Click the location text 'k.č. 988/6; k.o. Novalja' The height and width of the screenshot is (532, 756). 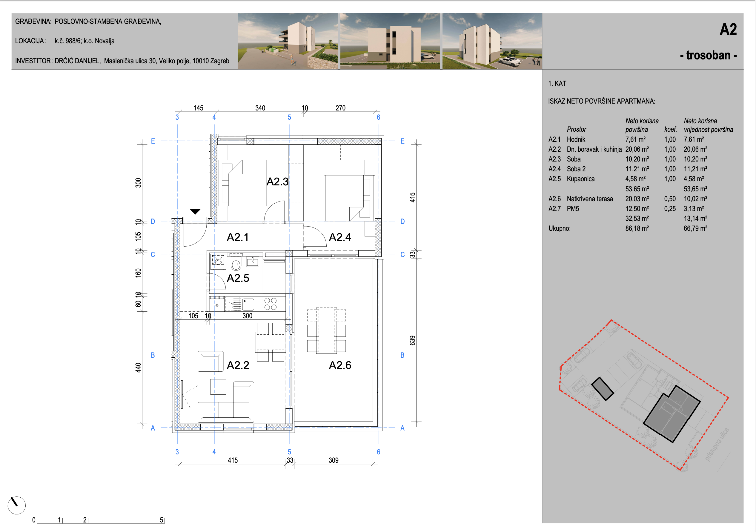pyautogui.click(x=84, y=41)
